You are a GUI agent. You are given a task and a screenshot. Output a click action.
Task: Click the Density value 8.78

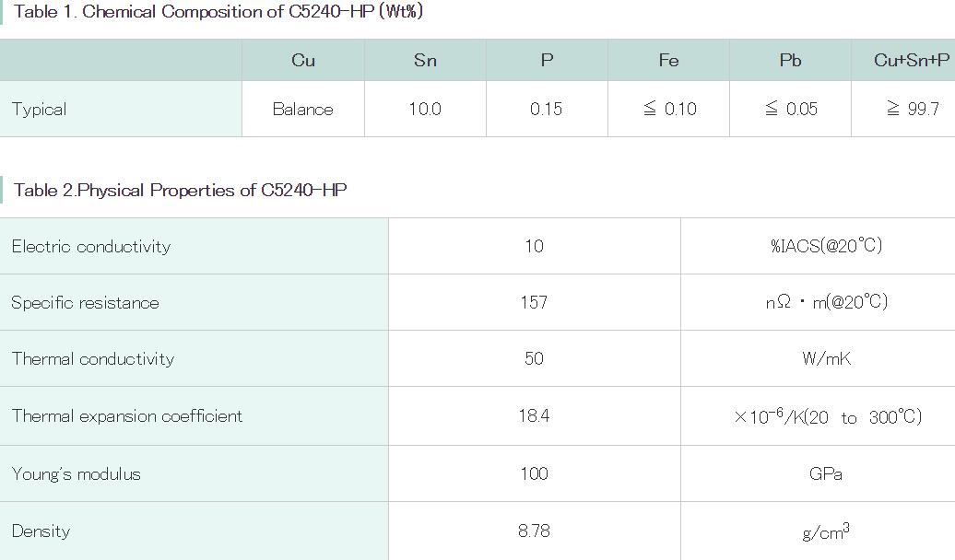tap(534, 531)
